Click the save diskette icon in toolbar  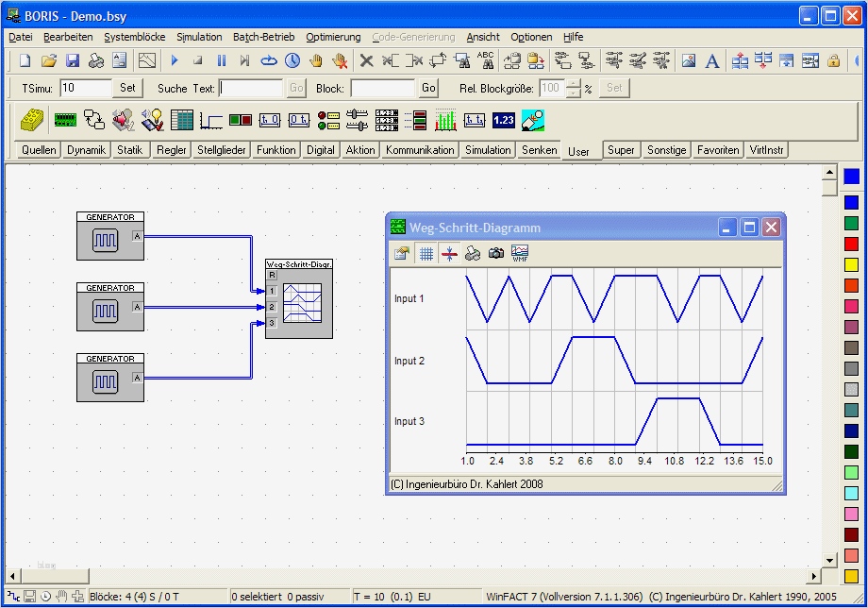coord(73,61)
